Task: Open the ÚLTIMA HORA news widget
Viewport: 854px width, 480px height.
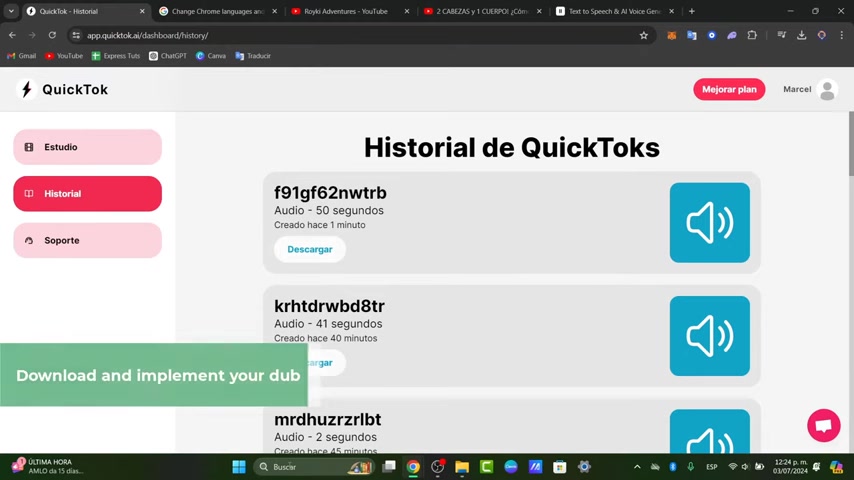Action: pyautogui.click(x=49, y=466)
